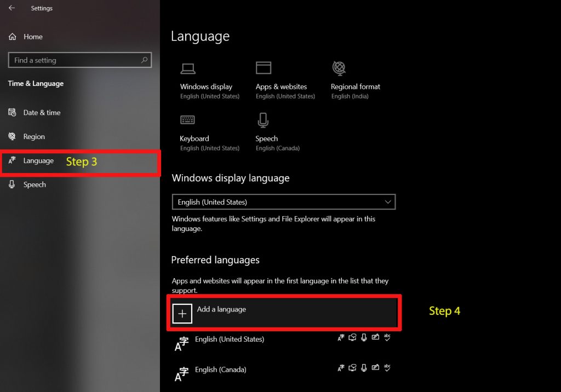The height and width of the screenshot is (392, 561).
Task: Click the back arrow in Settings
Action: pos(12,8)
